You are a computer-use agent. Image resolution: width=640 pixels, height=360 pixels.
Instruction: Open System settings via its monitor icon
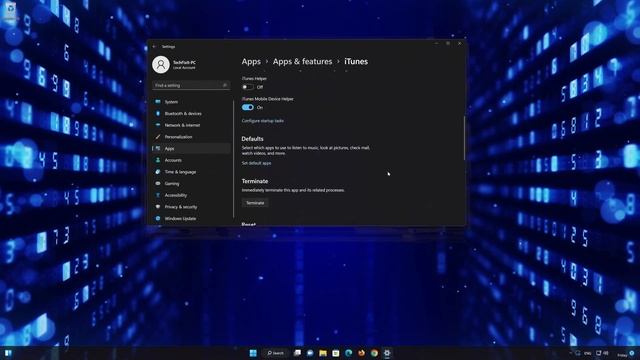pos(158,102)
